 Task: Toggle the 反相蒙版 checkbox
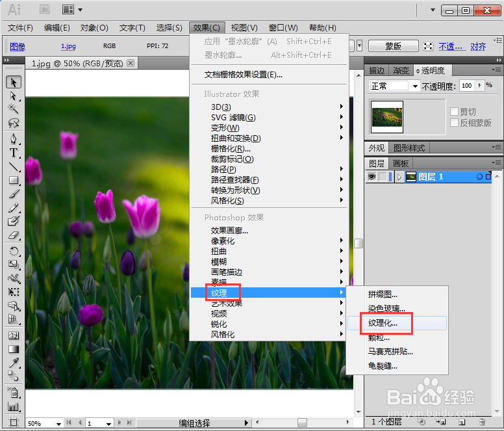click(454, 123)
